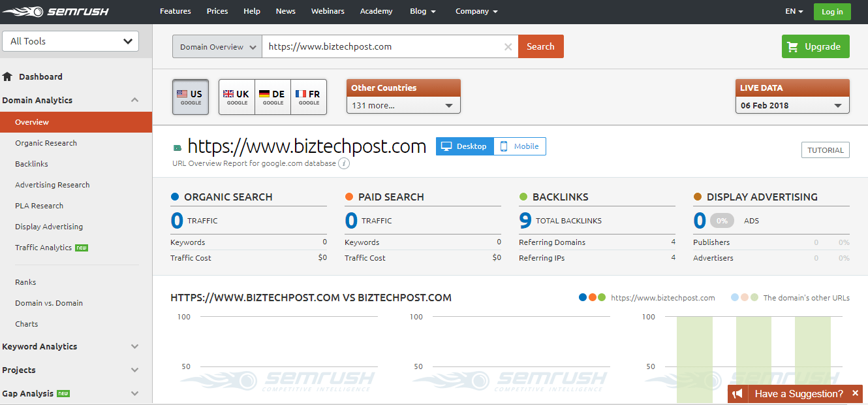868x405 pixels.
Task: Click Referring IPs row label
Action: pyautogui.click(x=542, y=258)
